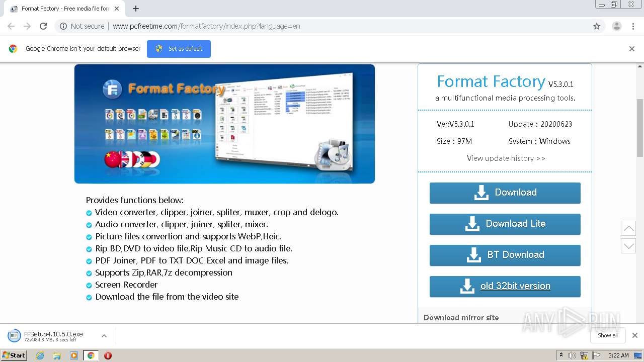The height and width of the screenshot is (362, 644).
Task: Expand the download item options chevron
Action: coord(104,336)
